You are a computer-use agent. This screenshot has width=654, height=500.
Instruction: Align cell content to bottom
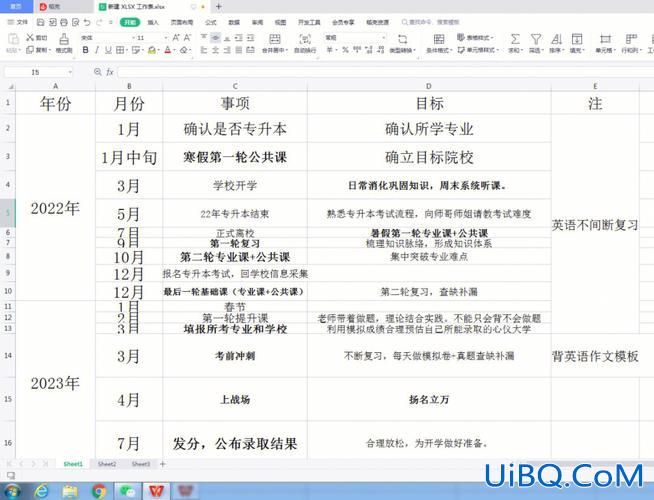pos(227,38)
